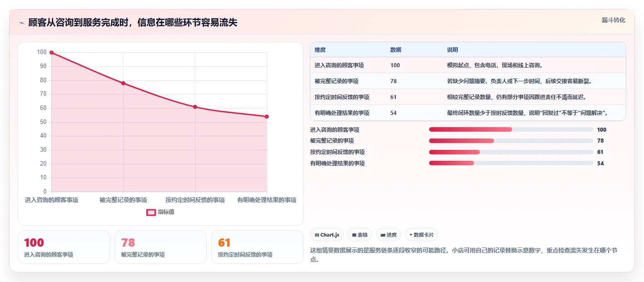Select the chart point at value 54

267,117
